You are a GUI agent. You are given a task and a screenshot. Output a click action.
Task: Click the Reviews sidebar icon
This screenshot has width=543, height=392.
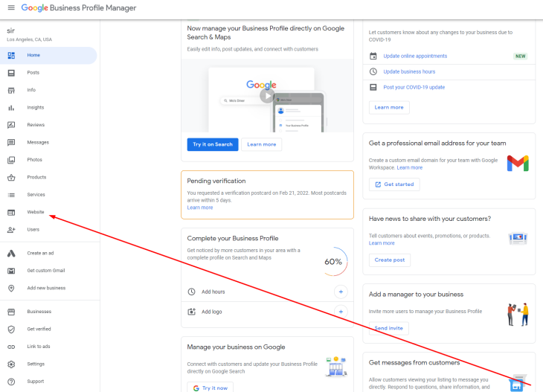[x=11, y=125]
